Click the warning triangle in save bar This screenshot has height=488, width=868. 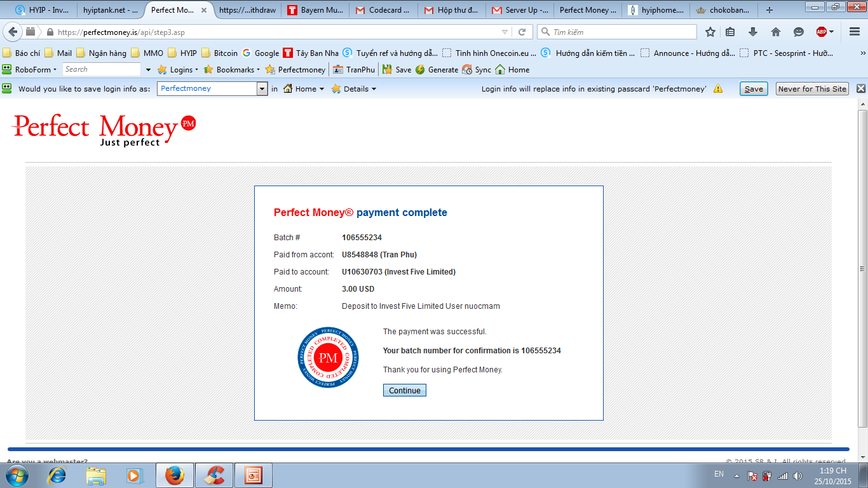(x=718, y=89)
